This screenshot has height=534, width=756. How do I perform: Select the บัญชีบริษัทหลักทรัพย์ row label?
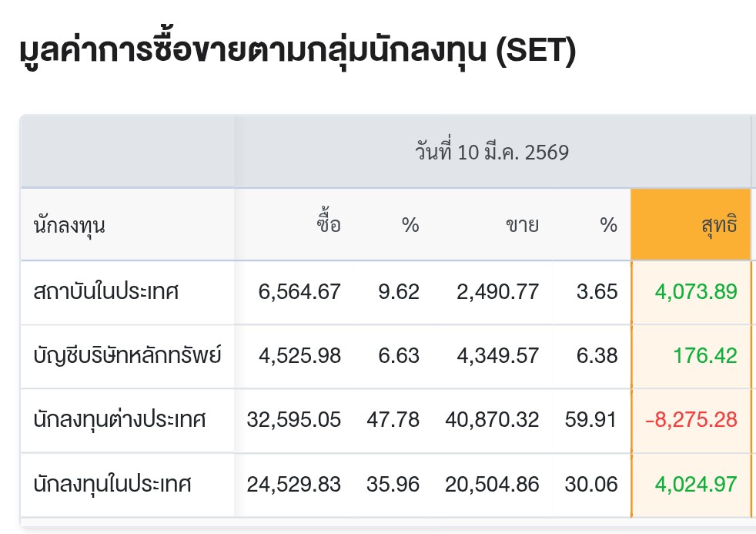pyautogui.click(x=127, y=356)
